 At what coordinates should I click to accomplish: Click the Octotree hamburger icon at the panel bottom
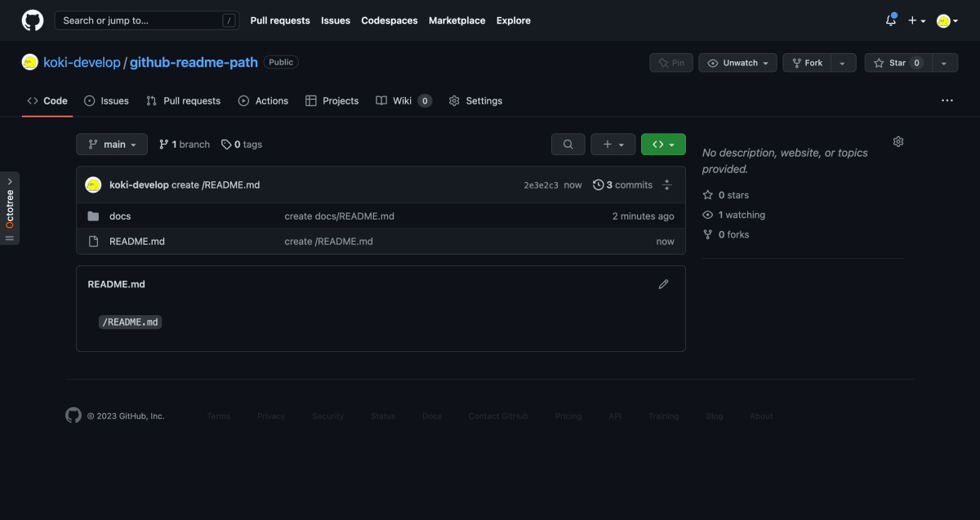click(10, 238)
